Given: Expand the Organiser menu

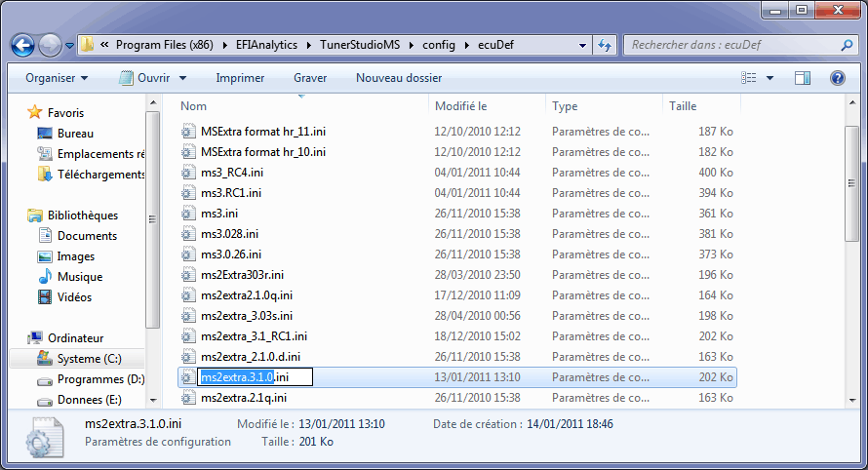Looking at the screenshot, I should (x=57, y=78).
